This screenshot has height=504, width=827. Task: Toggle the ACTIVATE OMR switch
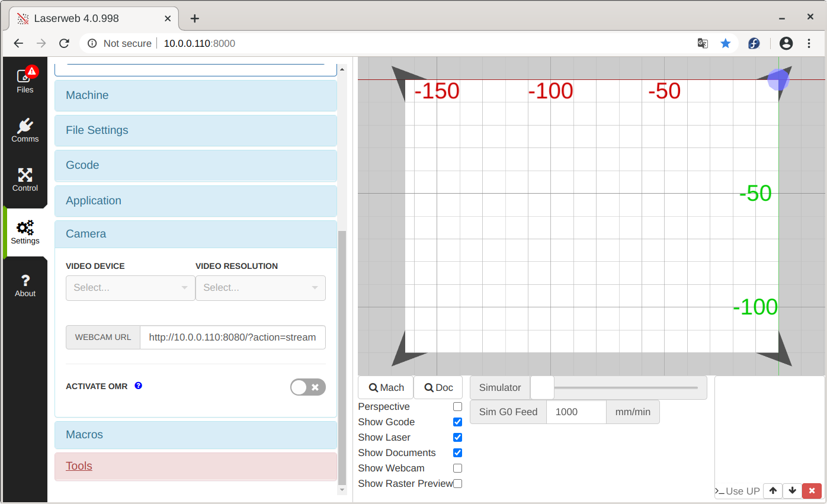click(308, 387)
